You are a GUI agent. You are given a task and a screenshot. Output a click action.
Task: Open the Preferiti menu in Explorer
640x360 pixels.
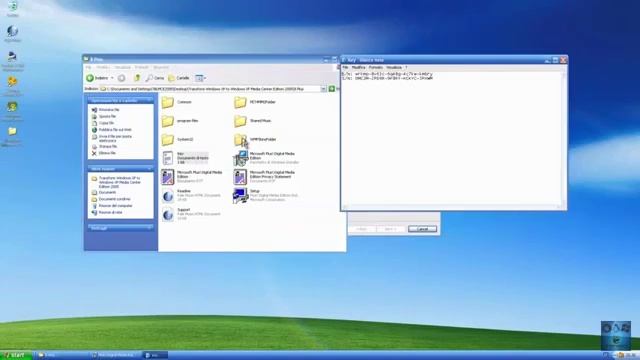click(142, 67)
